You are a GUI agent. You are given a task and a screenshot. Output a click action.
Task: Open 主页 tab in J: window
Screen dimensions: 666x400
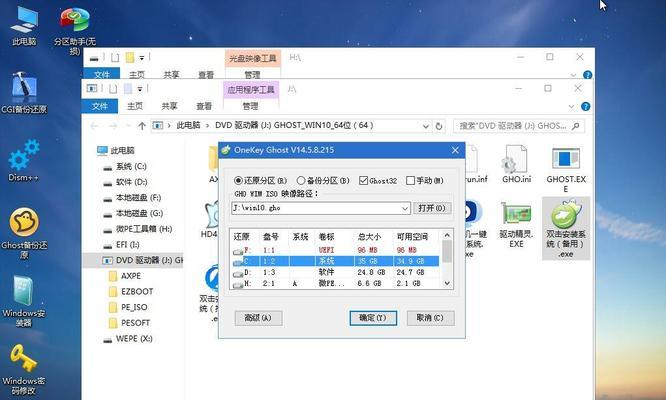pyautogui.click(x=135, y=106)
